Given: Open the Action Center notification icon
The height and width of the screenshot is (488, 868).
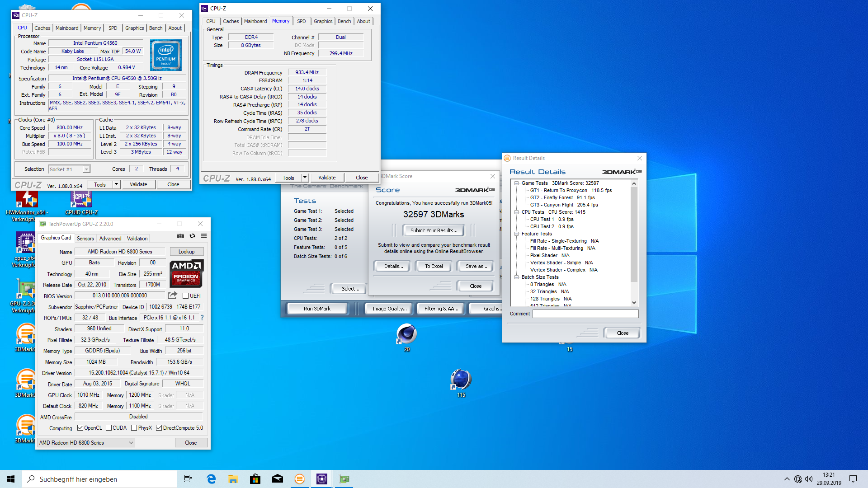Looking at the screenshot, I should (x=853, y=479).
